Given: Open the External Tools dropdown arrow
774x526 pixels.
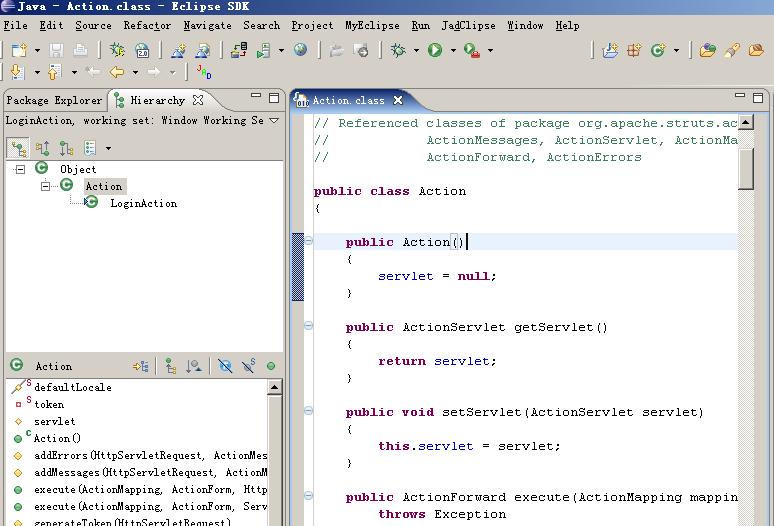Looking at the screenshot, I should point(490,50).
